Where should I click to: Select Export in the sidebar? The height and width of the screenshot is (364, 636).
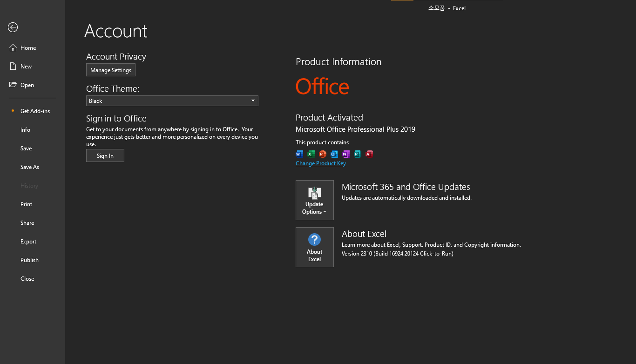pyautogui.click(x=28, y=242)
